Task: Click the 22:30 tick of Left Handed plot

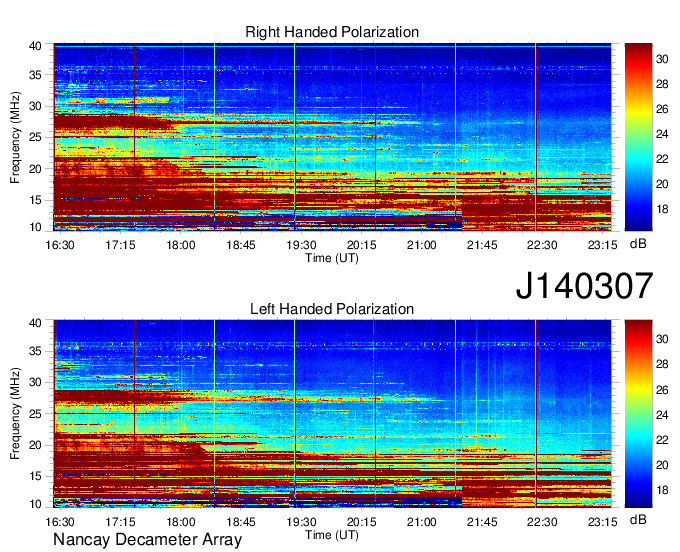Action: (x=542, y=522)
